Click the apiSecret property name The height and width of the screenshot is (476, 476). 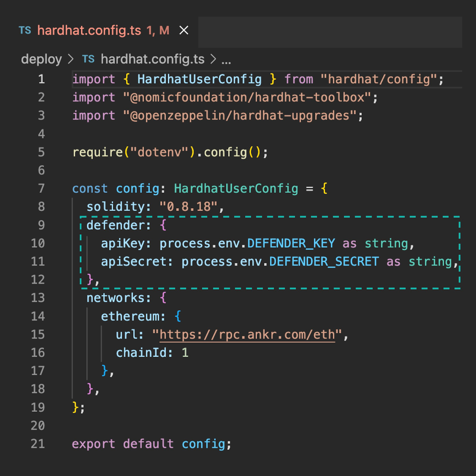click(x=134, y=262)
